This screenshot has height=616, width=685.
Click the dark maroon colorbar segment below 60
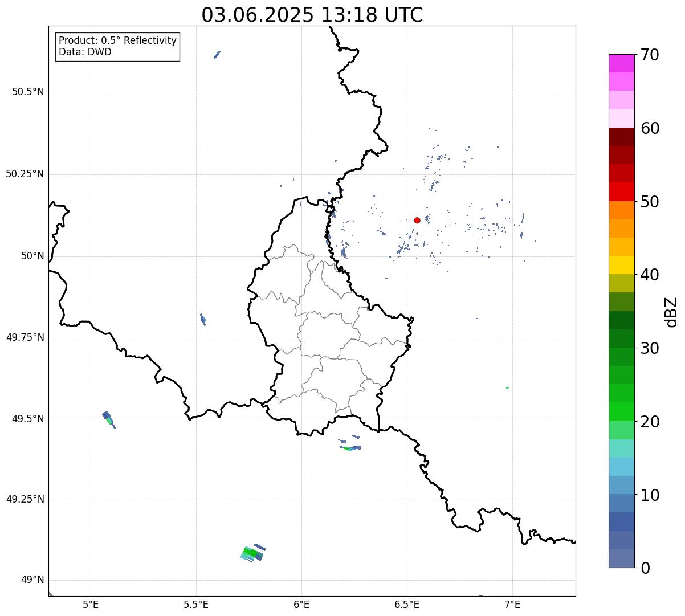coord(621,137)
